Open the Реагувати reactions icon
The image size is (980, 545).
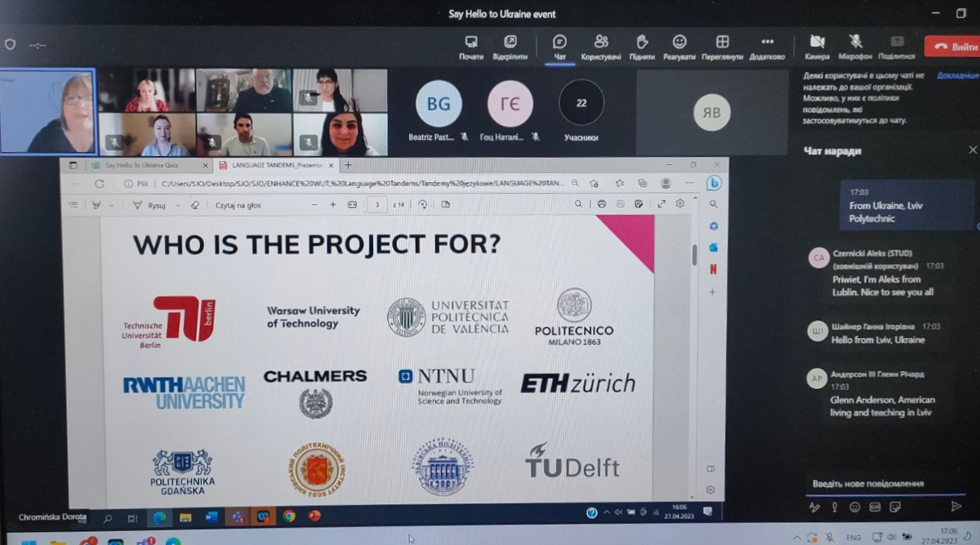coord(679,42)
